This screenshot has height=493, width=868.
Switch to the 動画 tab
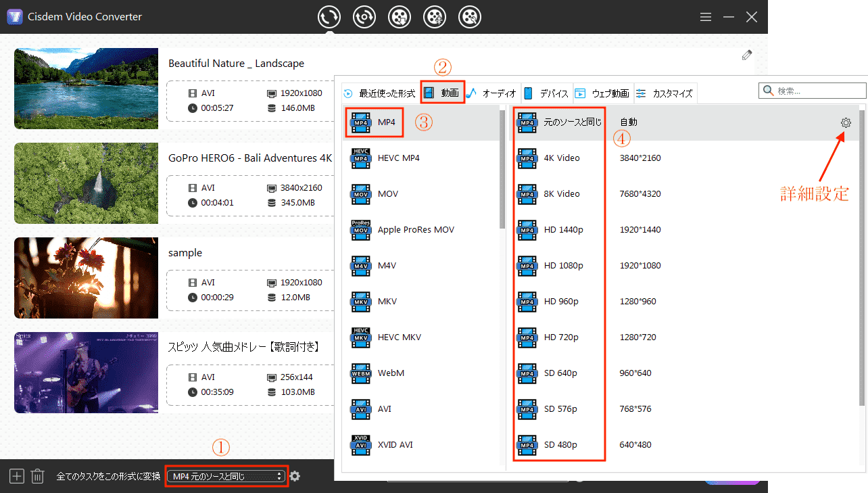coord(443,93)
